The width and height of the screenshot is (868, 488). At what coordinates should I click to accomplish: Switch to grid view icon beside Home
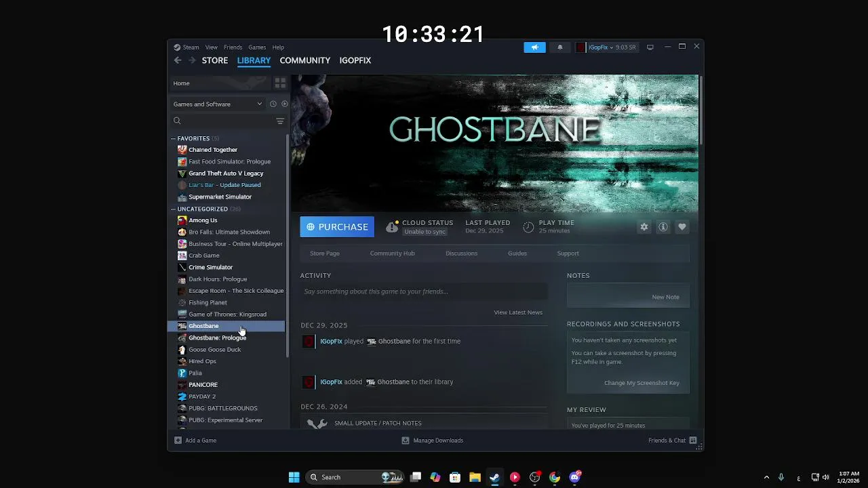pyautogui.click(x=280, y=83)
